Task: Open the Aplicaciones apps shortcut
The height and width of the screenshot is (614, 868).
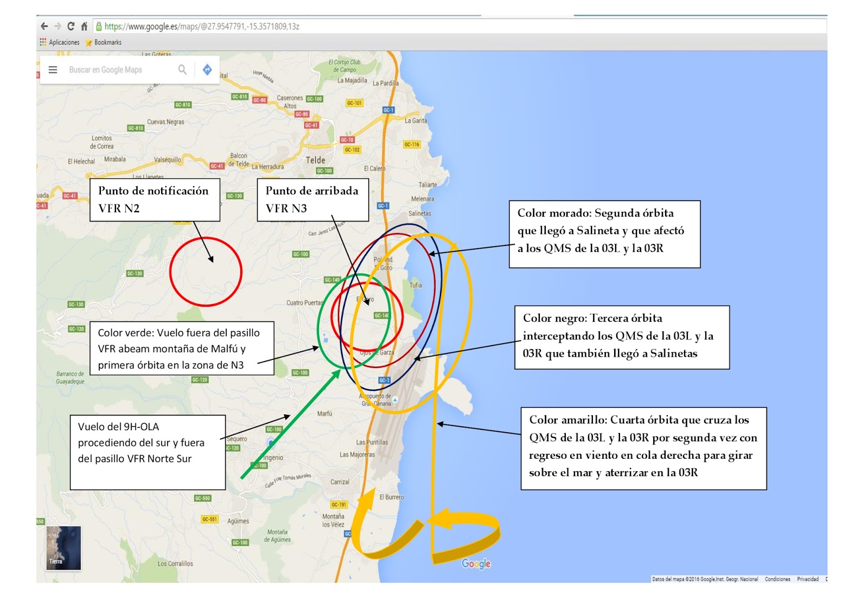Action: tap(60, 42)
